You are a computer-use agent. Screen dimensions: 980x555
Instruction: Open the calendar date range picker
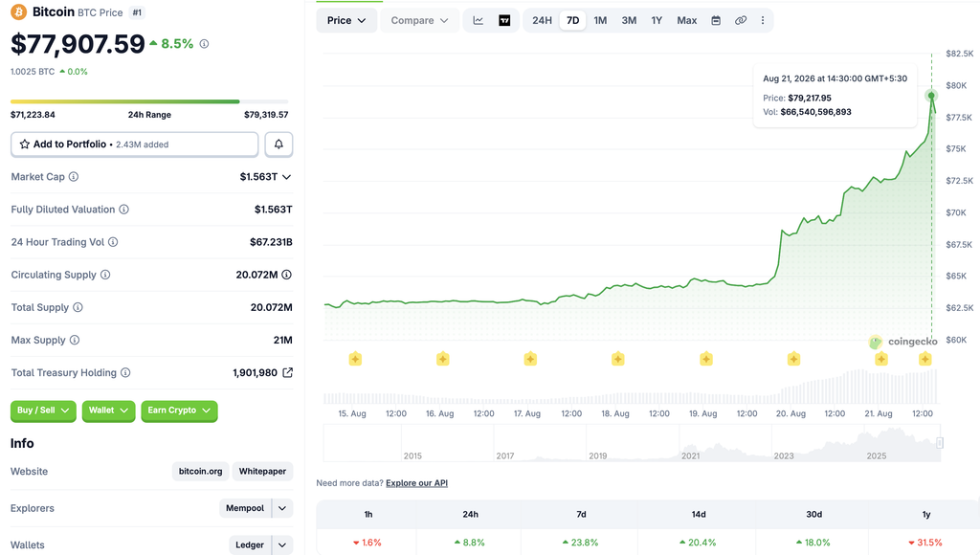716,21
